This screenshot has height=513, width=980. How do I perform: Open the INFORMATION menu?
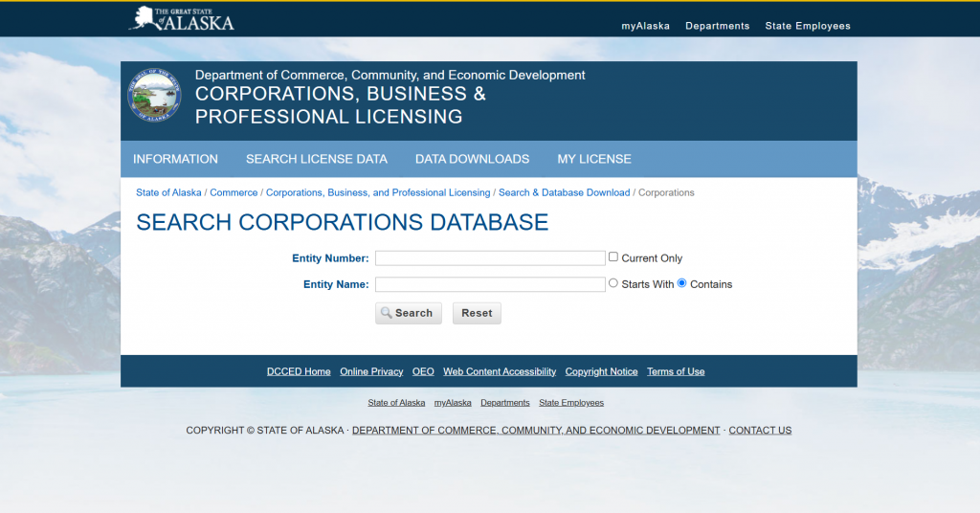tap(175, 159)
